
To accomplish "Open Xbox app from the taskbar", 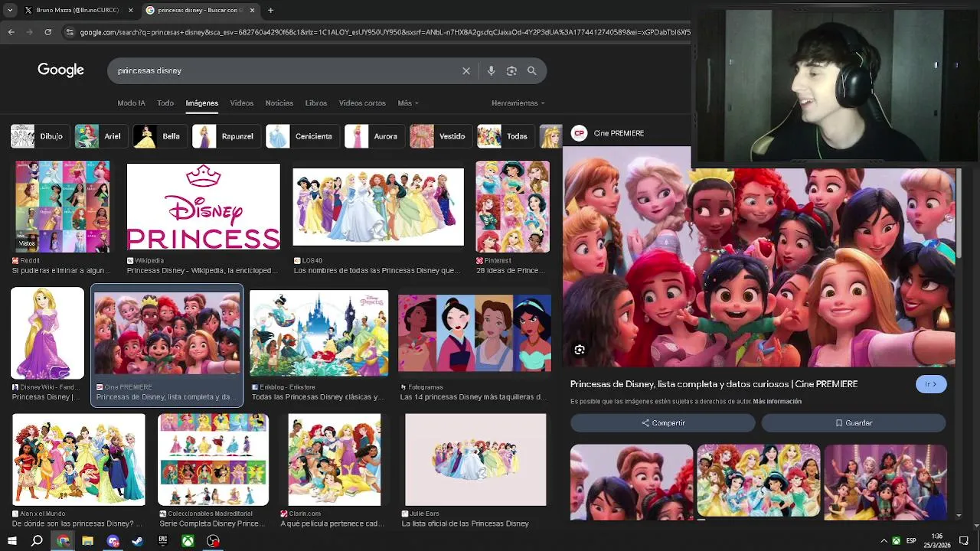I will pos(188,541).
